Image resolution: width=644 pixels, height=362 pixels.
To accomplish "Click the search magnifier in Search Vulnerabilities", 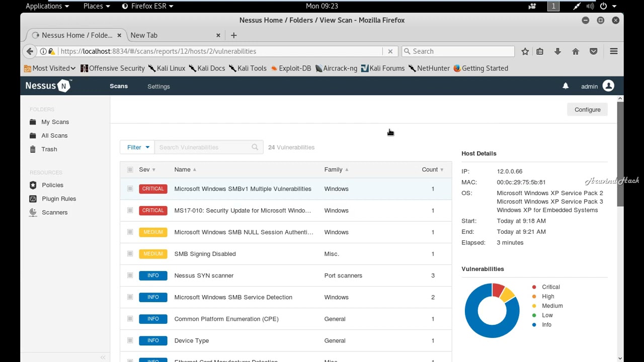I will tap(255, 147).
